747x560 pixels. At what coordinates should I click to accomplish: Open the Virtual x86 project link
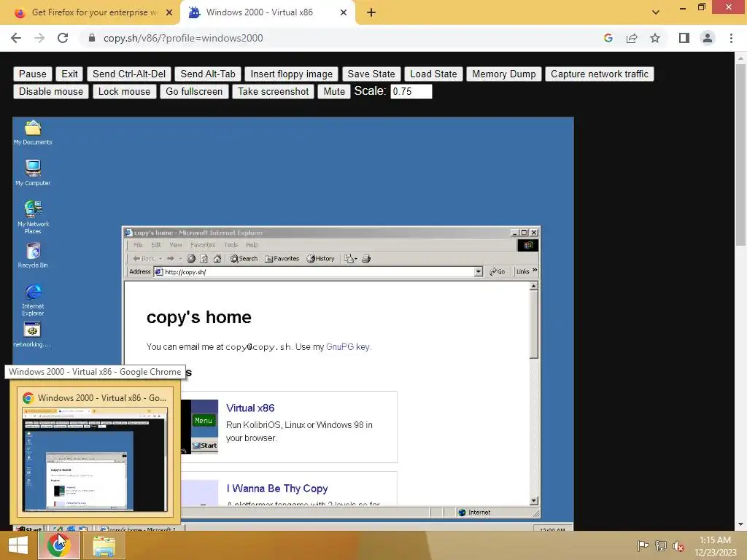tap(250, 408)
